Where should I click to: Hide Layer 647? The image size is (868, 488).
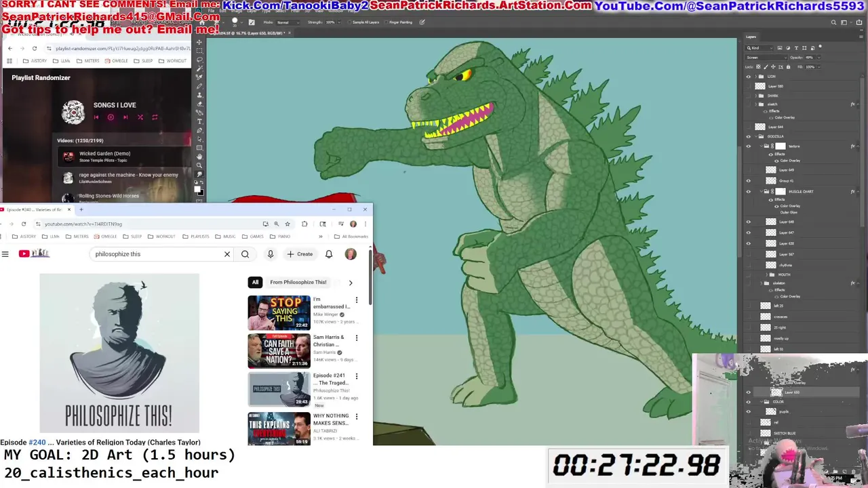click(749, 232)
